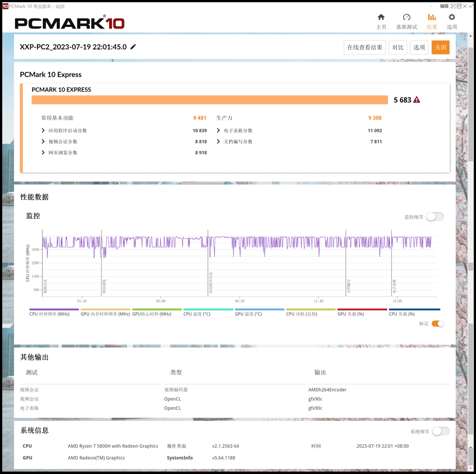The height and width of the screenshot is (474, 476).
Task: Click the PCMark 10 title bar app icon
Action: (x=6, y=6)
